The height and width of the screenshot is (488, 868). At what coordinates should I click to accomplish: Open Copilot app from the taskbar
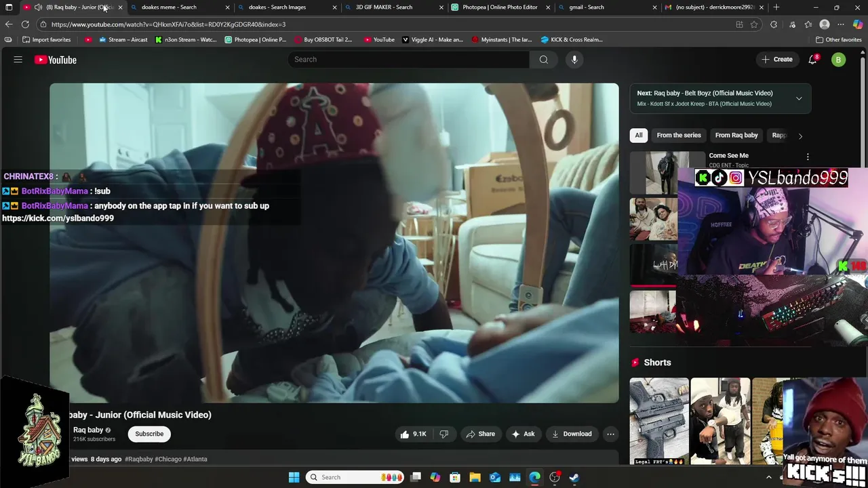435,477
